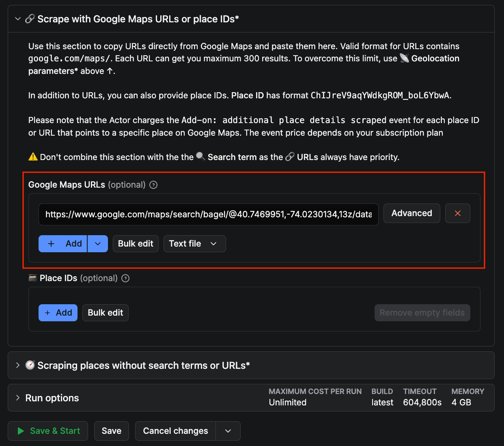Click the Advanced button
The height and width of the screenshot is (446, 504).
(x=411, y=213)
